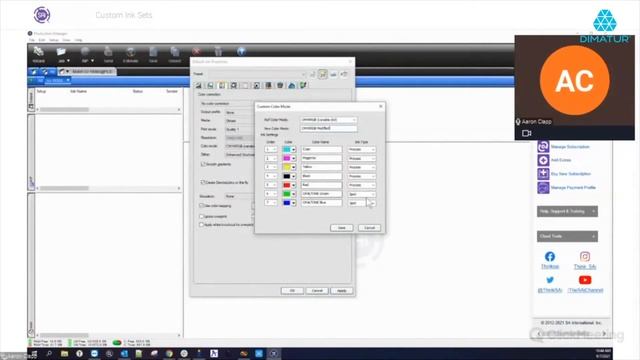
Task: Open the blue help globe toolbar icon
Action: coord(241,51)
